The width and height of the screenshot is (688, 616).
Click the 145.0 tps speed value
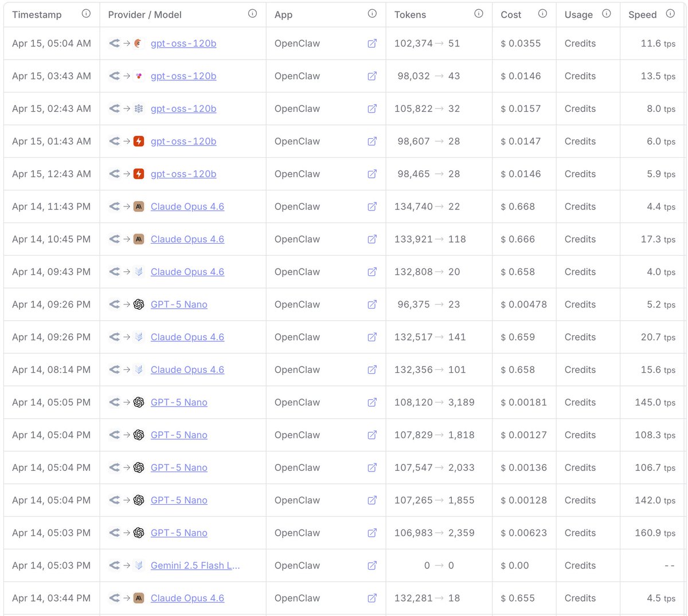(x=655, y=403)
